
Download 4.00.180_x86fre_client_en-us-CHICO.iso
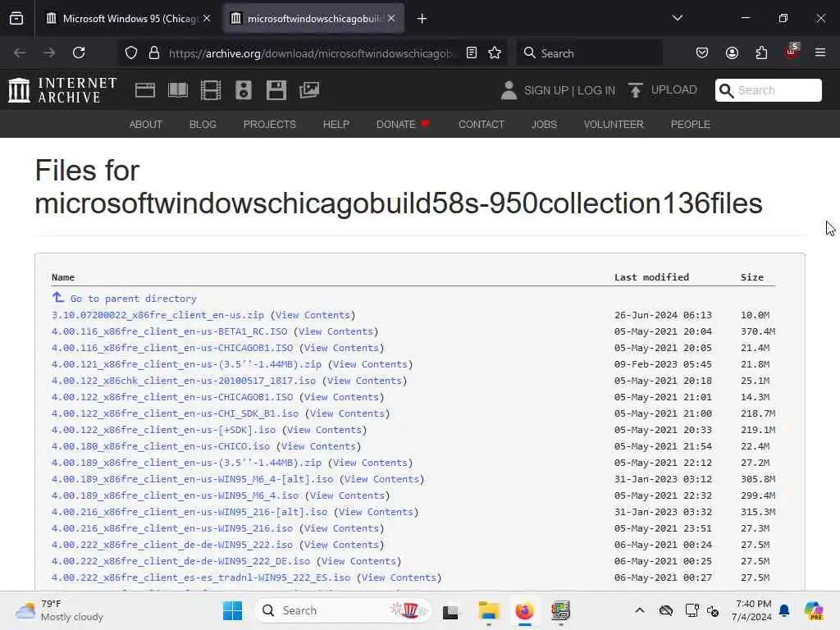click(161, 446)
